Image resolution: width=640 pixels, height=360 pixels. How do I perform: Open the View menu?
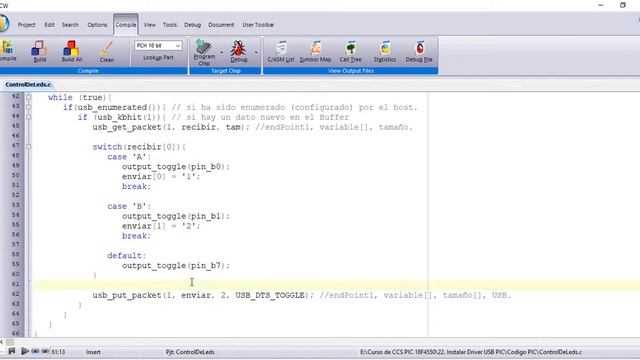point(149,25)
